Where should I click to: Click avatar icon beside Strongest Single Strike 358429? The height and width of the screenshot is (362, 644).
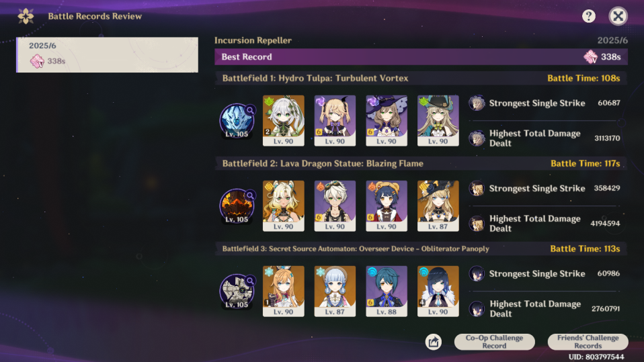(477, 188)
